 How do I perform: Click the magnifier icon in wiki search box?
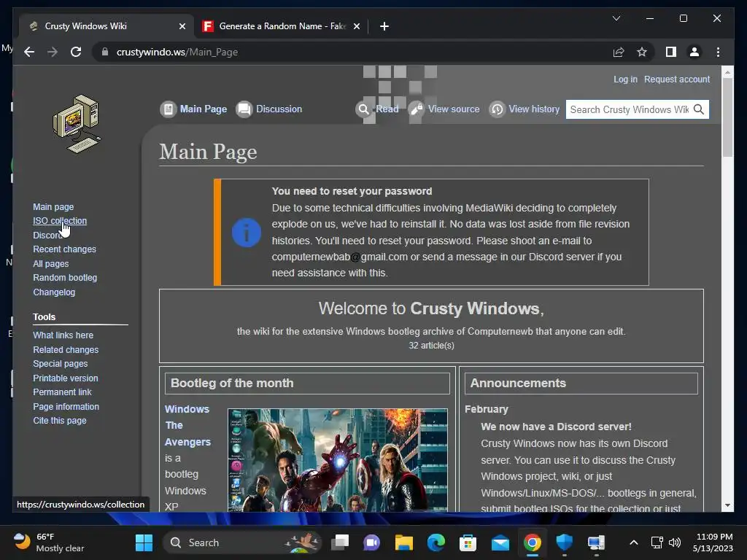[699, 109]
